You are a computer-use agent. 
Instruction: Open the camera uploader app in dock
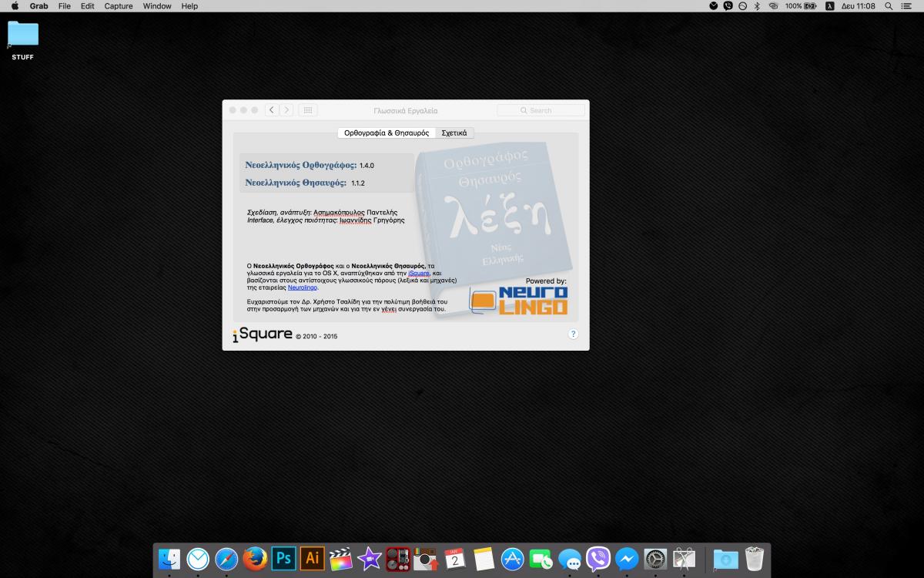[426, 559]
